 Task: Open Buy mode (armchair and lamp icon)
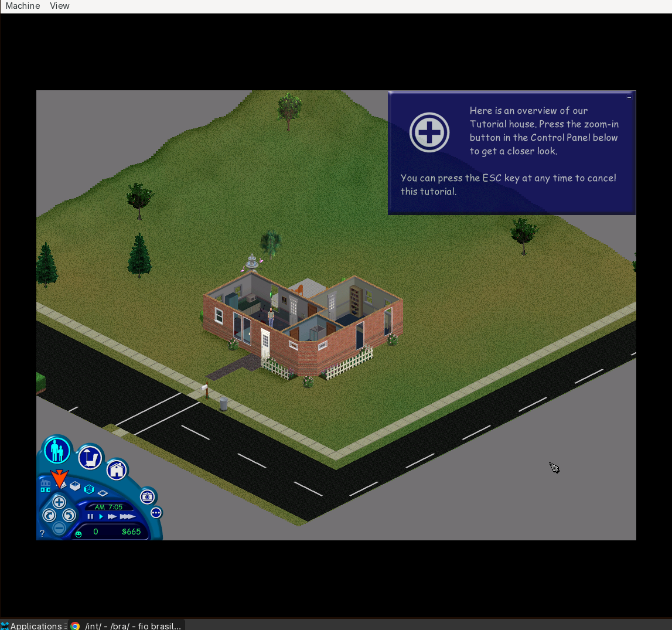[x=90, y=457]
